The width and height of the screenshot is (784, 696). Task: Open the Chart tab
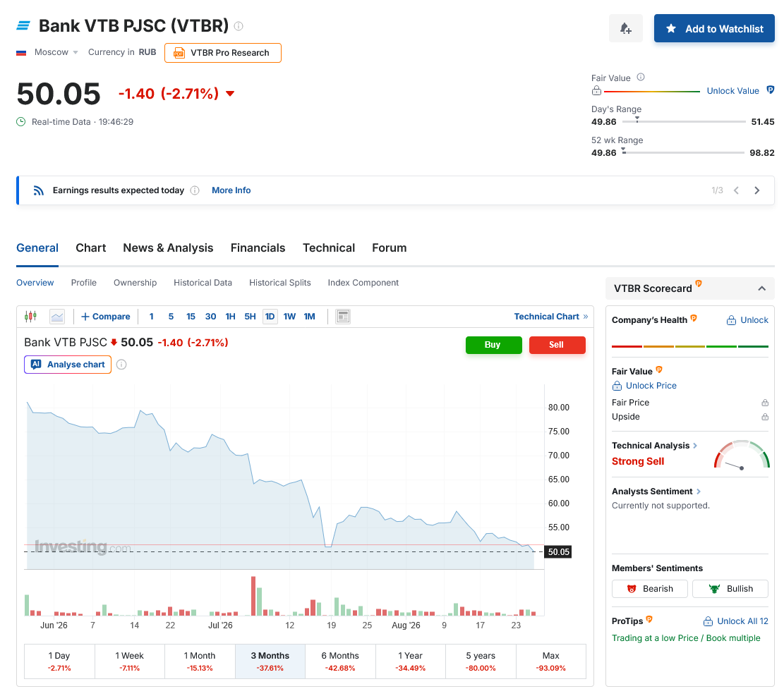click(90, 248)
